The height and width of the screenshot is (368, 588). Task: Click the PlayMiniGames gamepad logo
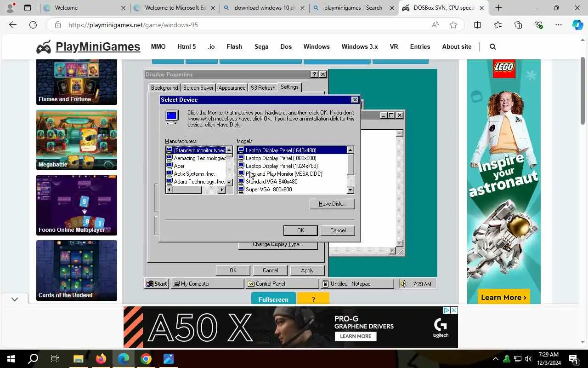[44, 47]
